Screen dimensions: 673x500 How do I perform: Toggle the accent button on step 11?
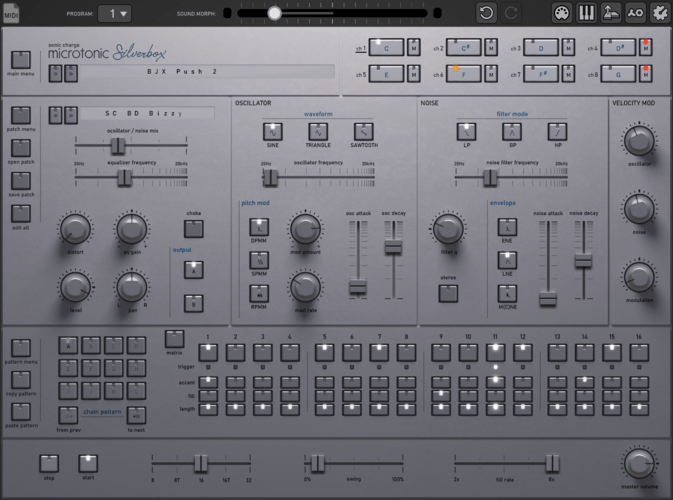(495, 382)
